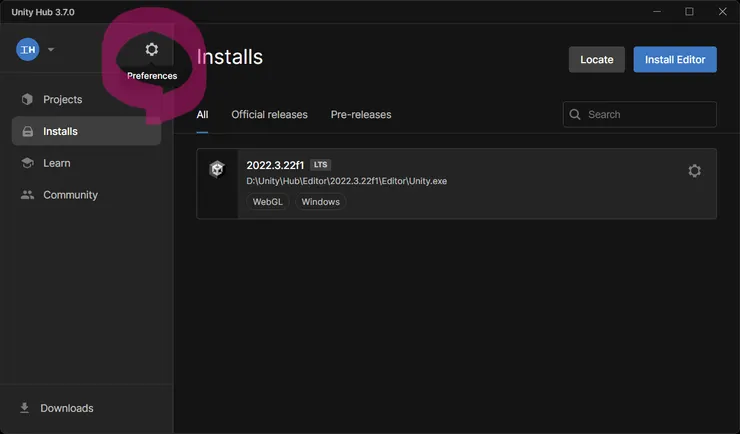Click the Downloads arrow icon

pyautogui.click(x=25, y=408)
